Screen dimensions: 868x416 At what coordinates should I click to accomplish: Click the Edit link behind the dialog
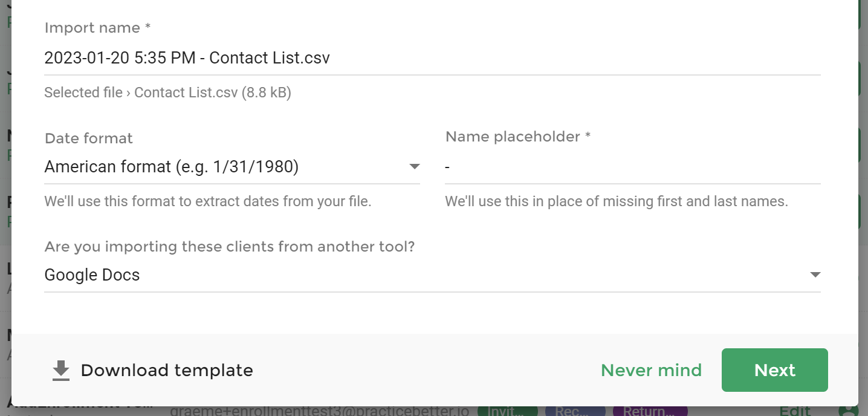pyautogui.click(x=795, y=411)
